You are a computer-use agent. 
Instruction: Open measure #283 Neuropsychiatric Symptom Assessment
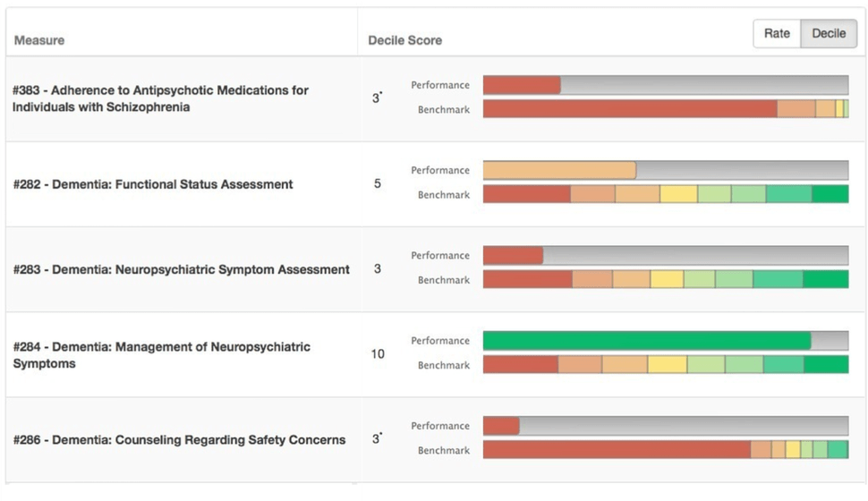[x=181, y=269]
